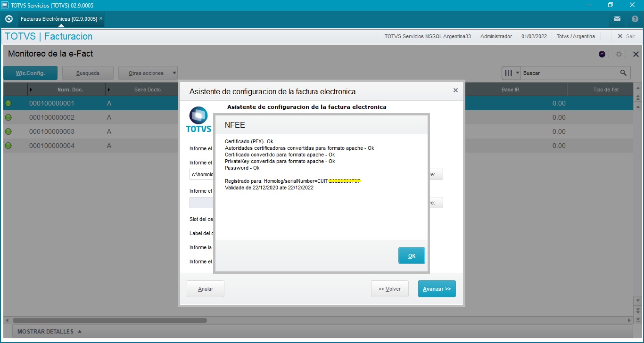Click the dark purple round icon
The height and width of the screenshot is (343, 644).
coord(602,54)
